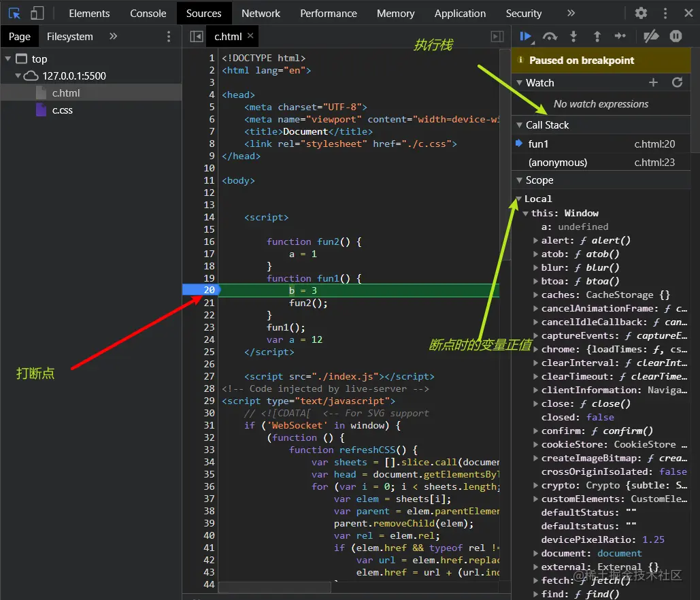
Task: Select fun1 call stack frame
Action: click(x=601, y=144)
